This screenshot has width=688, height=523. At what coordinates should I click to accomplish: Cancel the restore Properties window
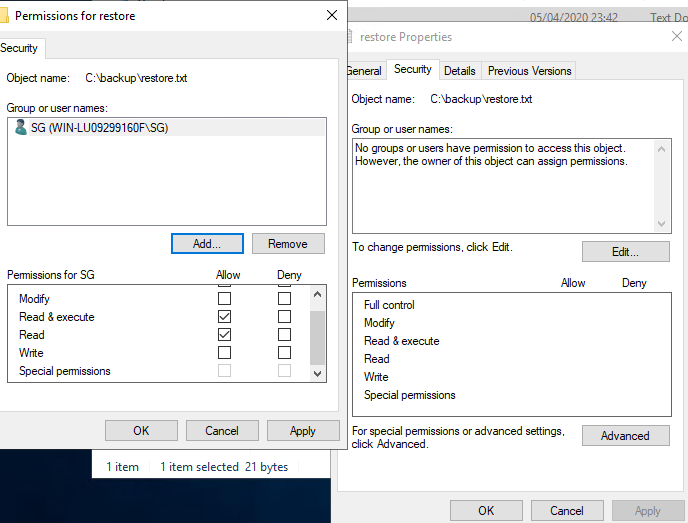point(567,511)
